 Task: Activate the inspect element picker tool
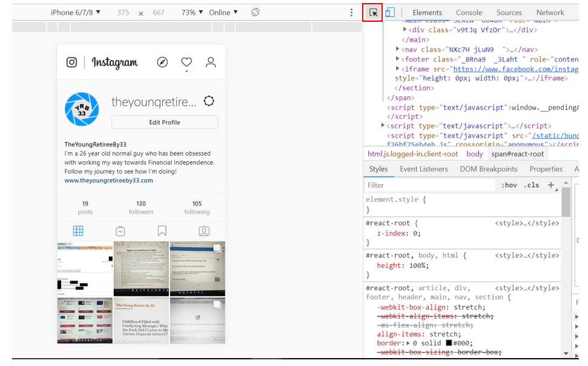pos(373,12)
